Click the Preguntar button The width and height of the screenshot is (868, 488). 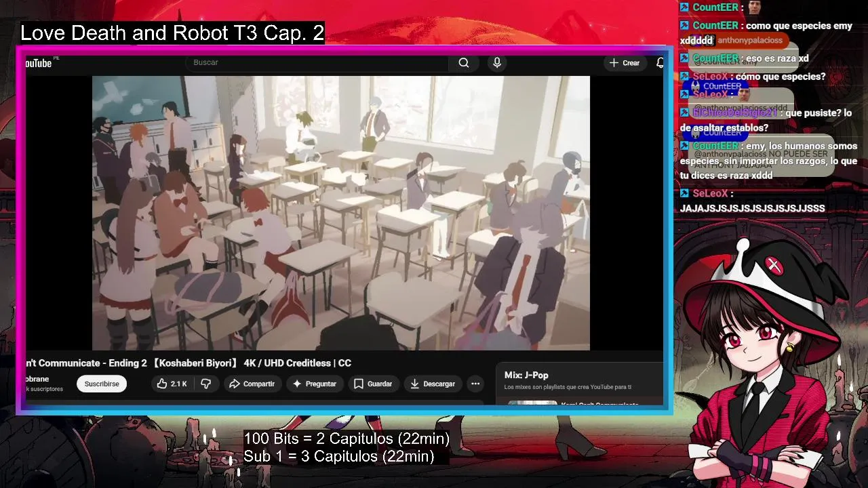click(314, 384)
